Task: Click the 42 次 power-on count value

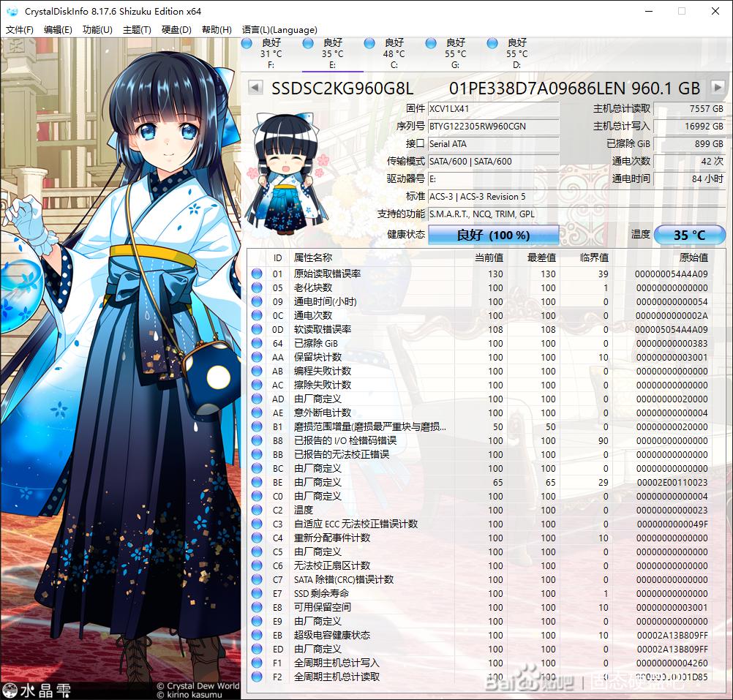Action: pyautogui.click(x=689, y=161)
